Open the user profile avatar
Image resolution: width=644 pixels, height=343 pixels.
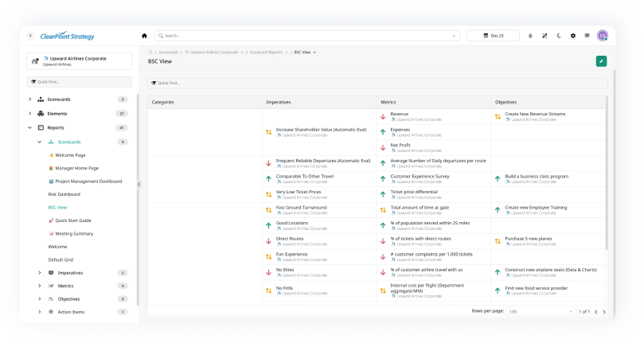coord(602,36)
